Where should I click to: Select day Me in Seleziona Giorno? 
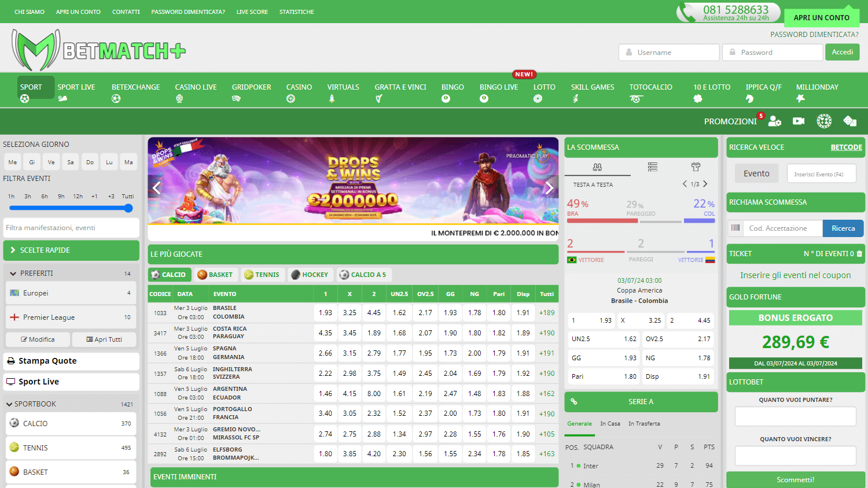pyautogui.click(x=12, y=162)
